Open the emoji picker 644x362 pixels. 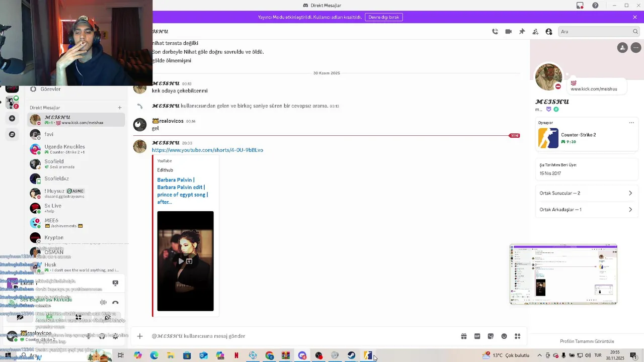[504, 336]
